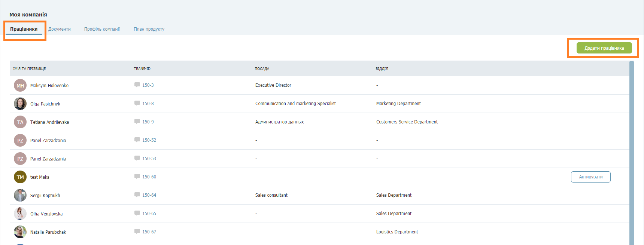Open TRANS-ID link 150-64
Screen dimensions: 644x245
tap(149, 195)
